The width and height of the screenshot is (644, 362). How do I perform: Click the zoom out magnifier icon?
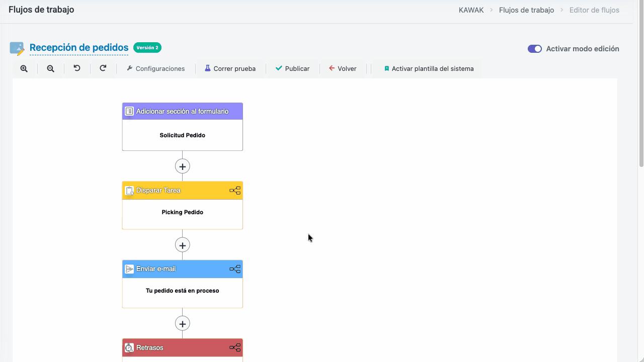(50, 68)
